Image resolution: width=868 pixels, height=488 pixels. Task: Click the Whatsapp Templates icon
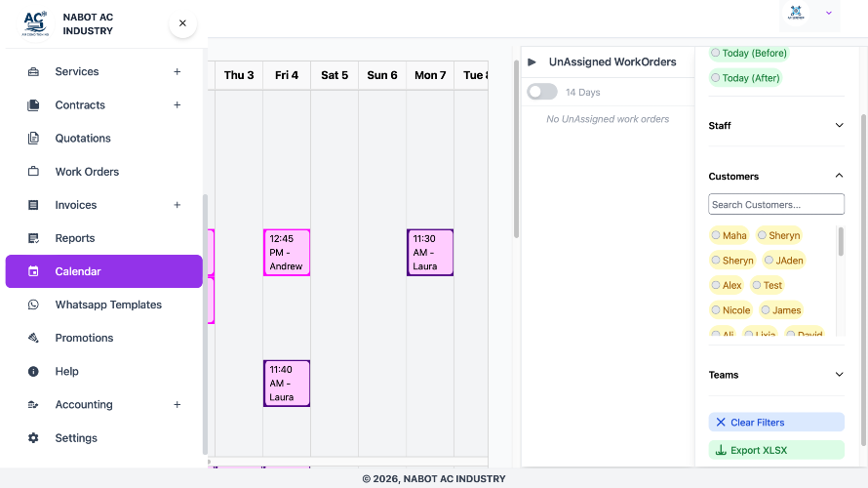(x=34, y=305)
